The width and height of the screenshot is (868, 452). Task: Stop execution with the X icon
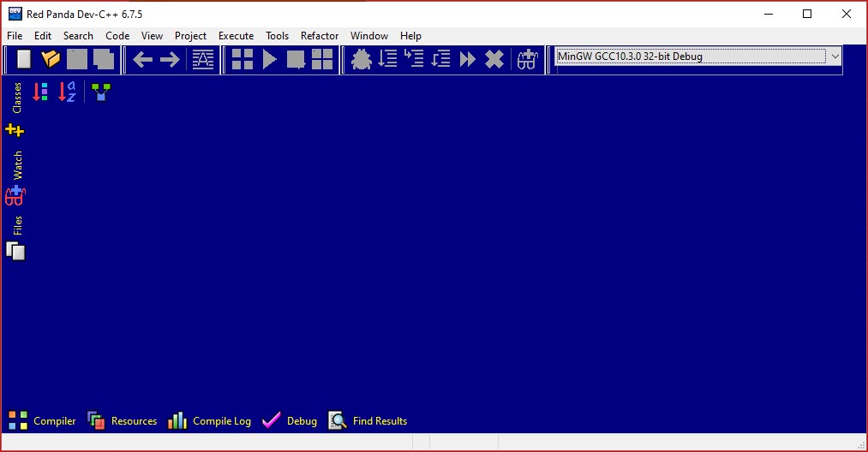click(494, 59)
